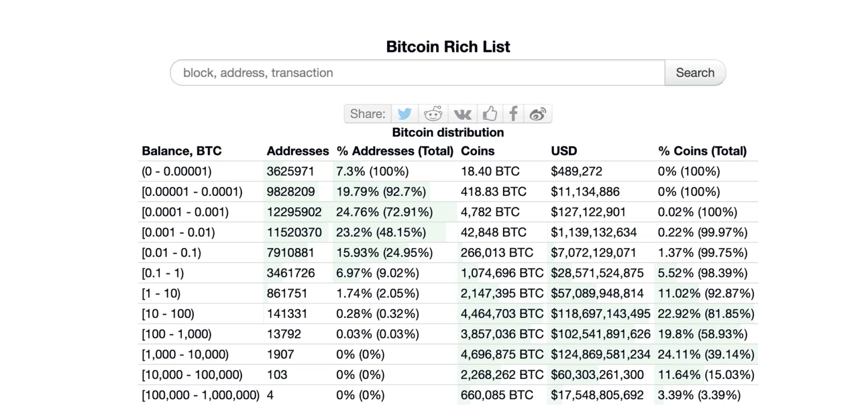868x405 pixels.
Task: Click the address count 12295902
Action: point(294,212)
